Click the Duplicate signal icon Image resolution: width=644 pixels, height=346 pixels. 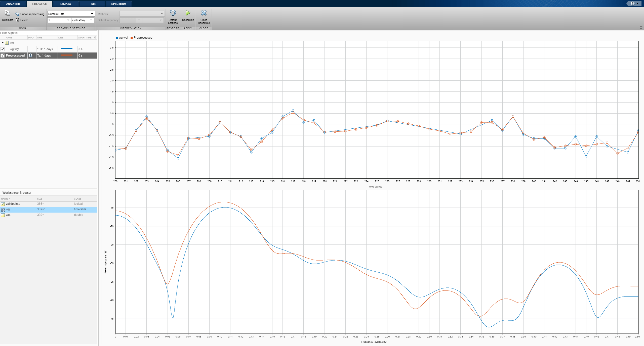(7, 13)
